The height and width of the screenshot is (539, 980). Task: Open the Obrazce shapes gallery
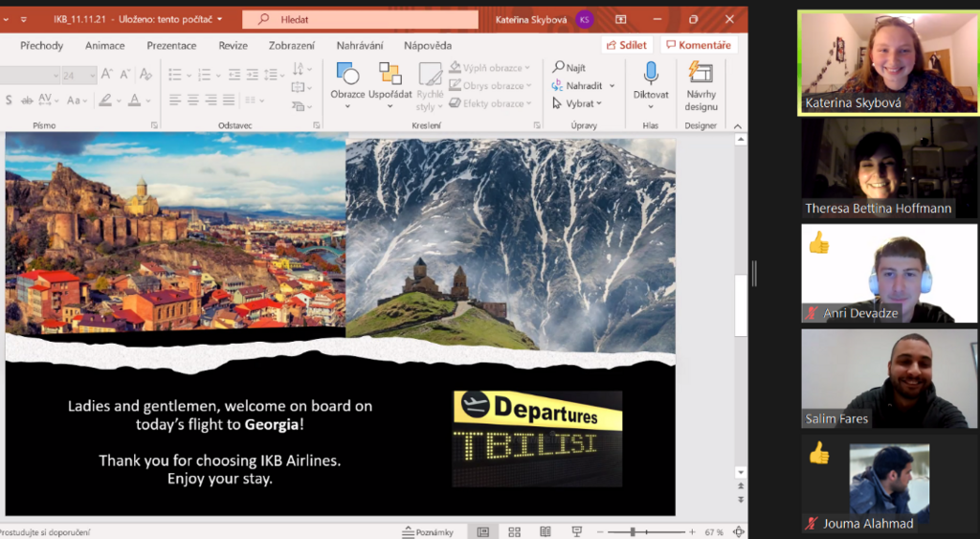coord(347,84)
